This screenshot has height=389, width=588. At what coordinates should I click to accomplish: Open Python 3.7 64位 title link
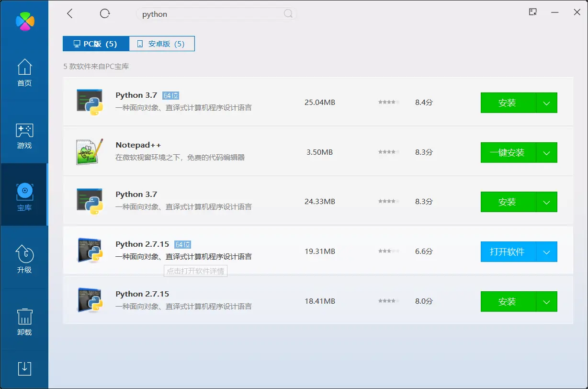click(136, 95)
